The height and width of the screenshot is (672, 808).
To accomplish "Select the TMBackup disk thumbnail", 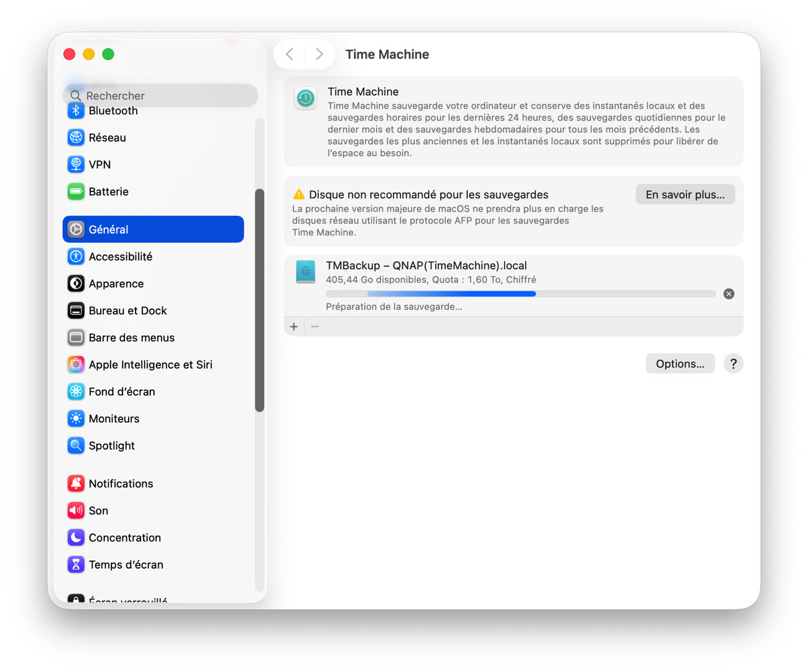I will [x=305, y=272].
